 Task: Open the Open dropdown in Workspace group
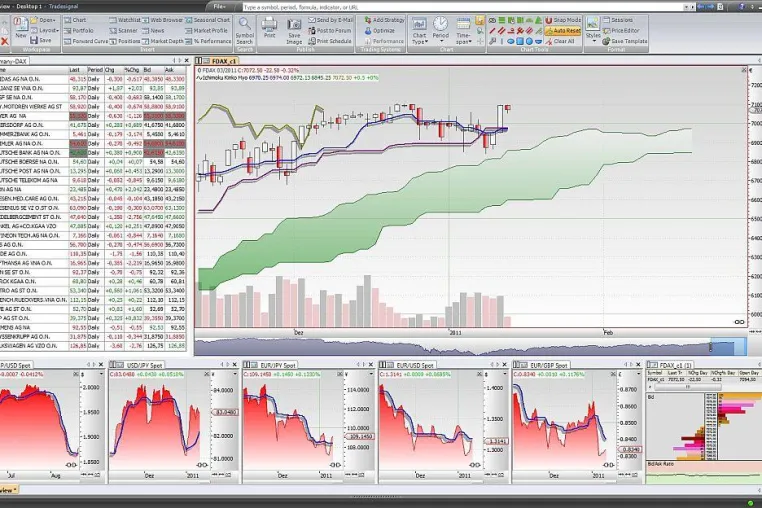(43, 20)
